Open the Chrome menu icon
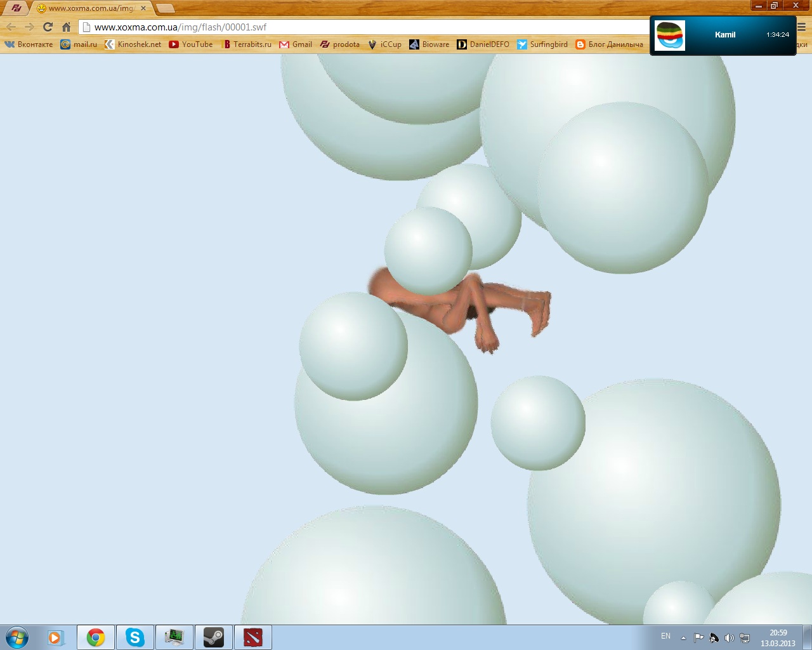 (x=802, y=27)
